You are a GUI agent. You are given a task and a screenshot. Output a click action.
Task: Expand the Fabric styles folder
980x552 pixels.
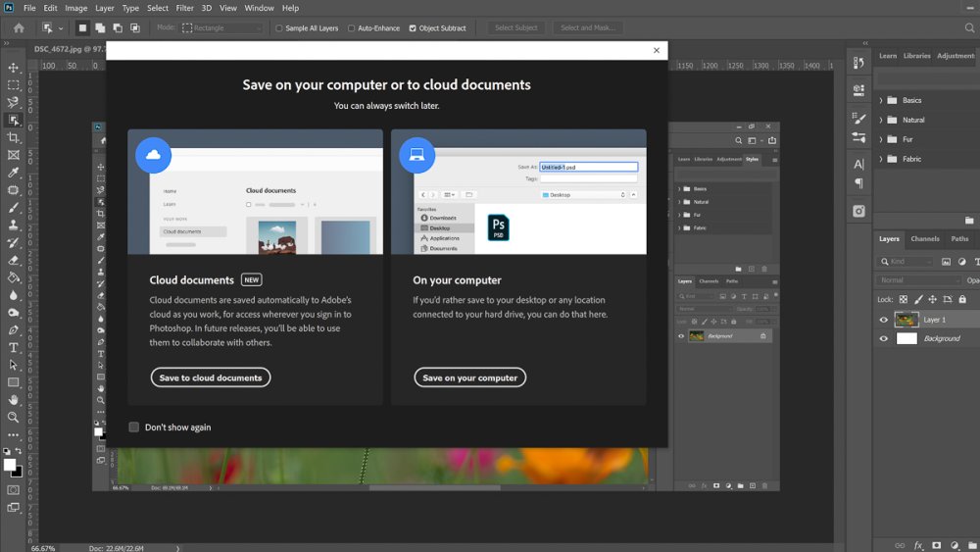881,159
